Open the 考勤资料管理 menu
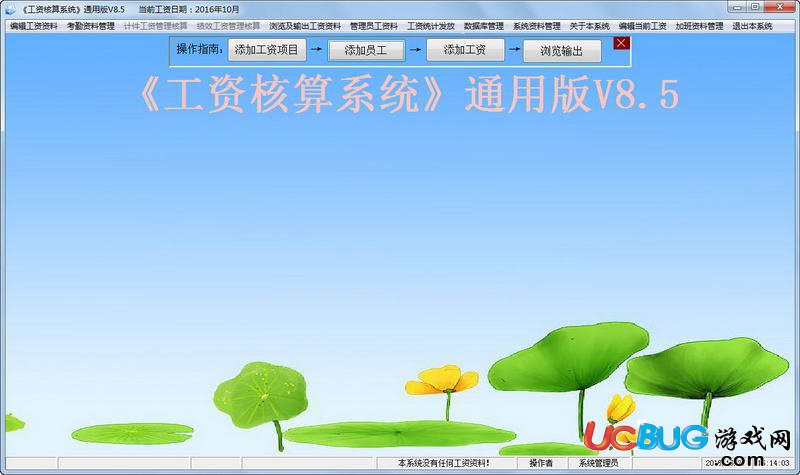Screen dimensions: 800x475 [91, 26]
